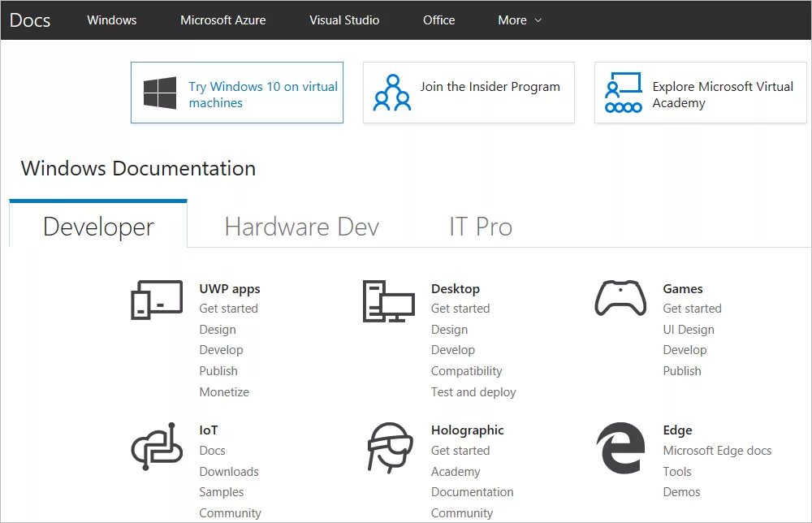Open Try Windows 10 on virtual machines
812x523 pixels.
point(236,93)
